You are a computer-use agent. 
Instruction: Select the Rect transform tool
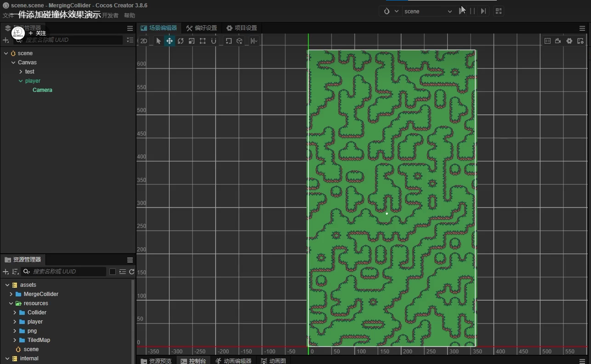point(203,41)
